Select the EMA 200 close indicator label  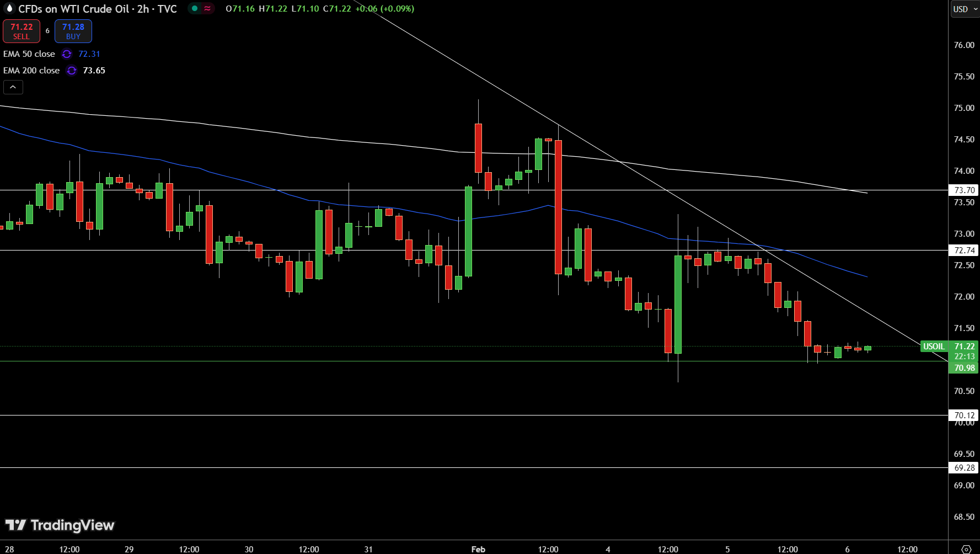31,71
